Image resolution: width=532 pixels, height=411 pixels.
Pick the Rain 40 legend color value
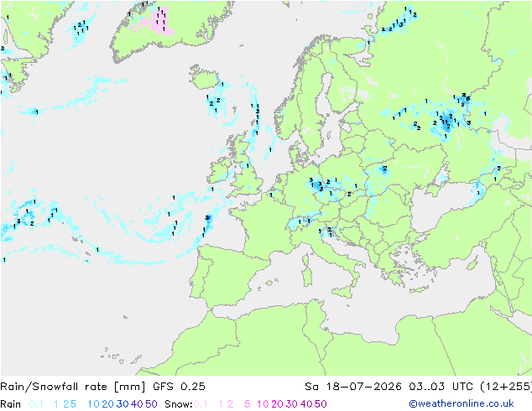pyautogui.click(x=137, y=404)
